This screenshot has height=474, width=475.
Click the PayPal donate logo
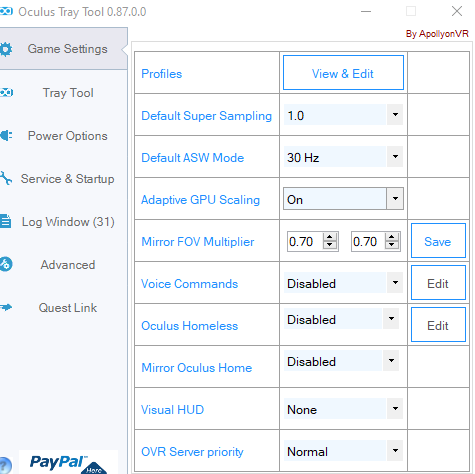68,462
